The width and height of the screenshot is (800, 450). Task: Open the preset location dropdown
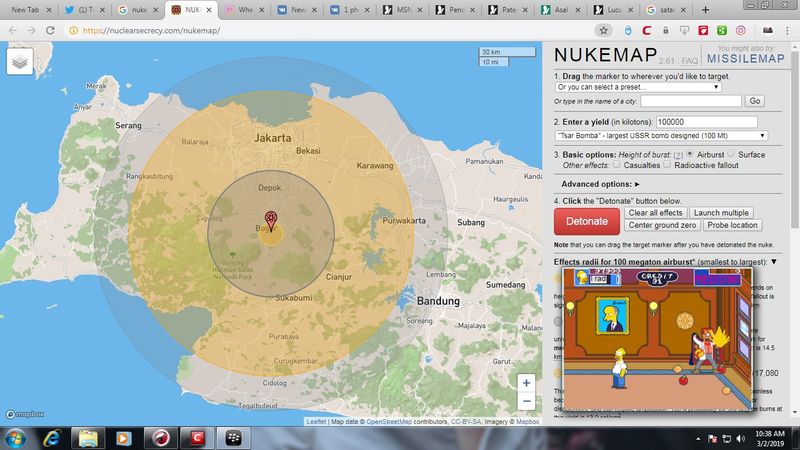point(638,87)
